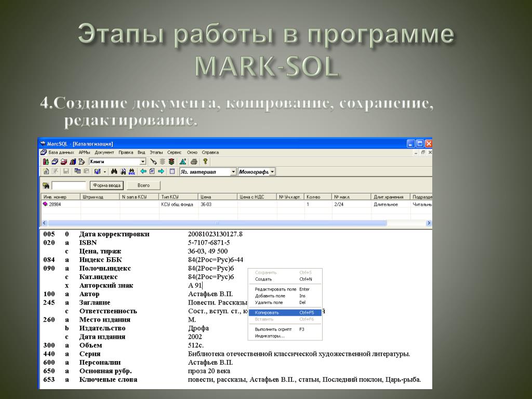Click the Штрих-код column header
Image resolution: width=532 pixels, height=399 pixels.
[100, 197]
